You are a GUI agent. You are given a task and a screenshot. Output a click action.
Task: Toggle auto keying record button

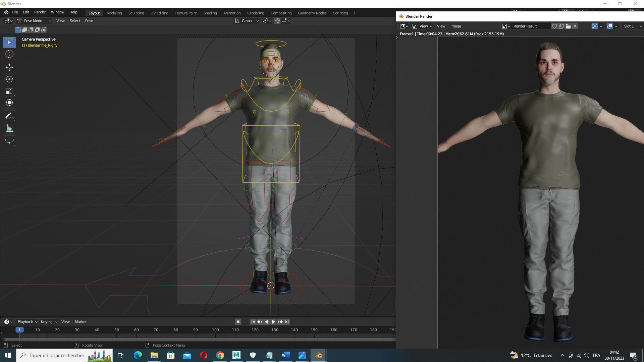tap(238, 322)
